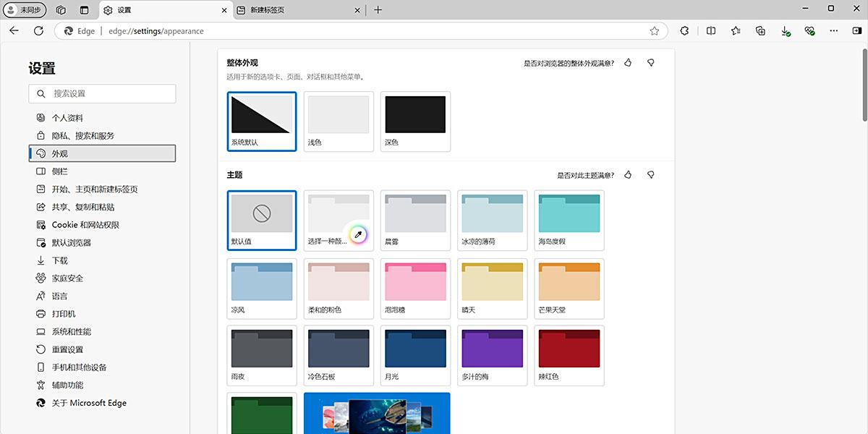Click the 搜索设置 search box

102,93
